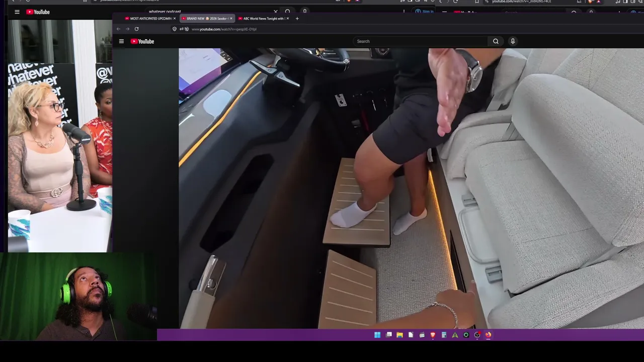Open Task View from the taskbar
Image resolution: width=644 pixels, height=362 pixels.
point(388,335)
